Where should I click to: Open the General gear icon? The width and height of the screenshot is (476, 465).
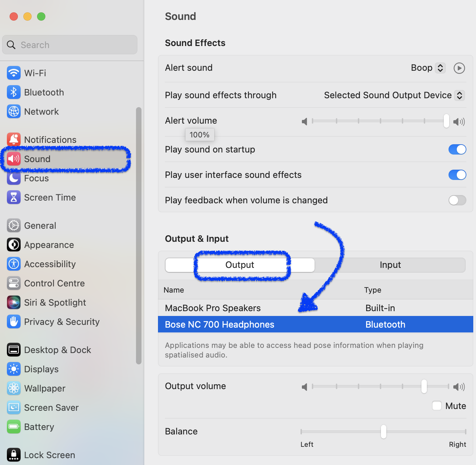coord(14,226)
